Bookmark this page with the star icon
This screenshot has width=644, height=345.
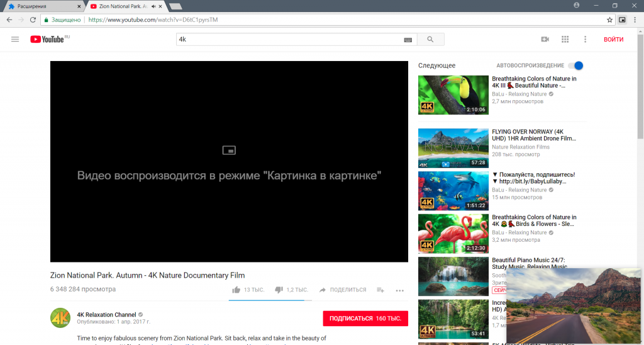(x=609, y=20)
